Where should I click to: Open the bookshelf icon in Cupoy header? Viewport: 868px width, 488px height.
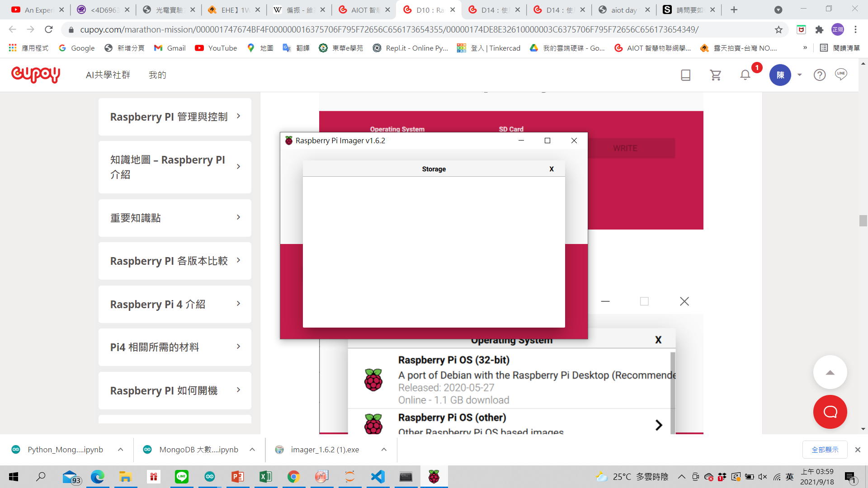tap(685, 75)
